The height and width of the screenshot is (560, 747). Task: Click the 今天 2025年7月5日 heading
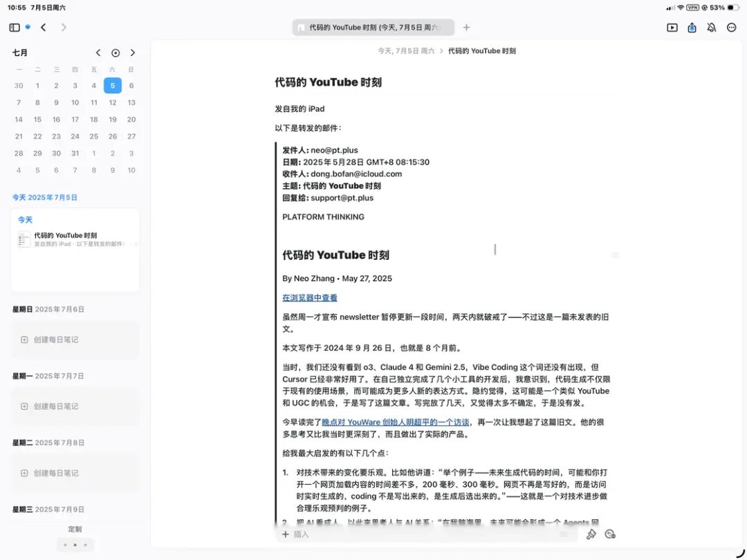[45, 197]
